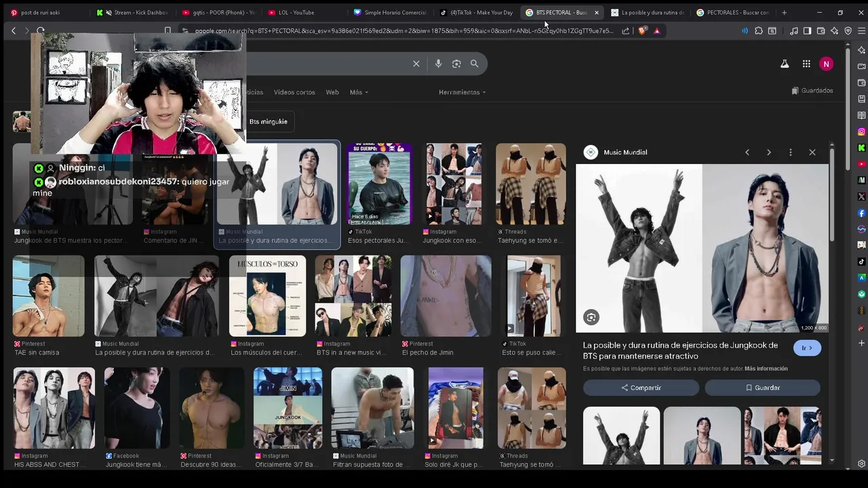Open the large Jungkook preview image
The image size is (868, 488).
point(702,248)
